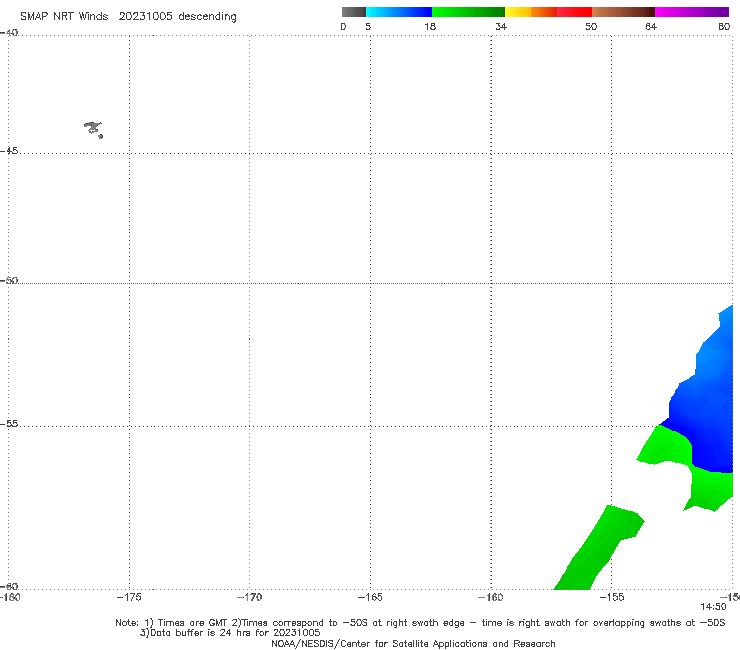Click the '64' label under the color bar
Image resolution: width=740 pixels, height=650 pixels.
coord(651,26)
